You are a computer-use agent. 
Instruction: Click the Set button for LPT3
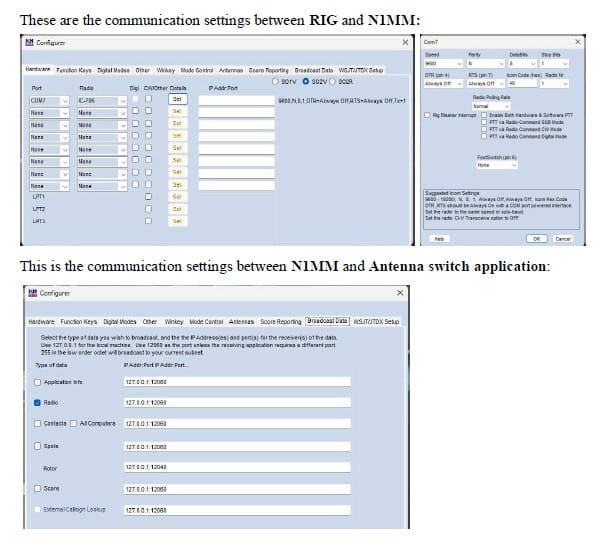pos(177,221)
